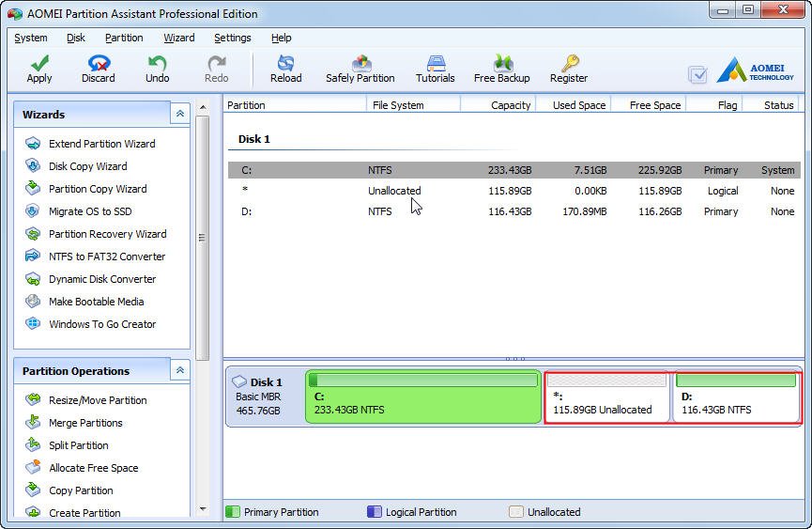This screenshot has height=529, width=812.
Task: Select D: 116.43GB block in disk map
Action: tap(736, 397)
